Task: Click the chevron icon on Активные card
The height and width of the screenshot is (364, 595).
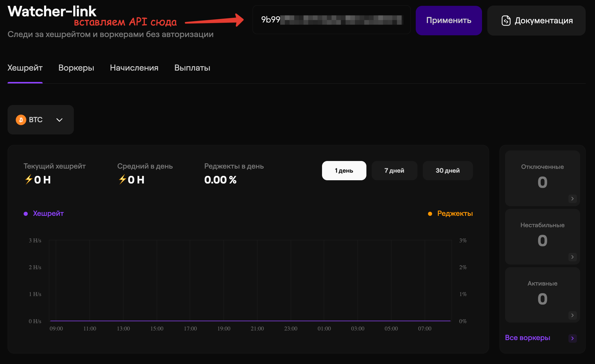Action: coord(573,315)
